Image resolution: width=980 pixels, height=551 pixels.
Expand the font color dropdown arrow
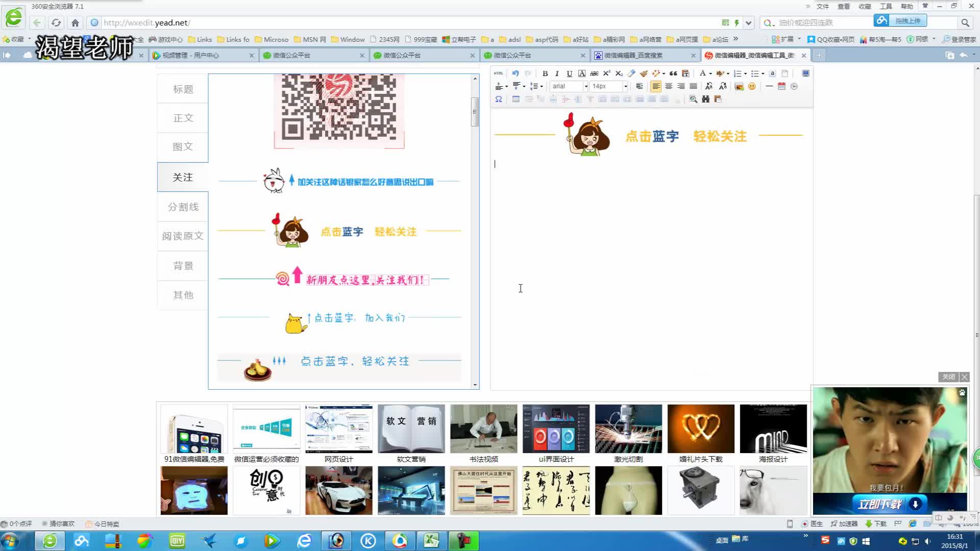(710, 73)
